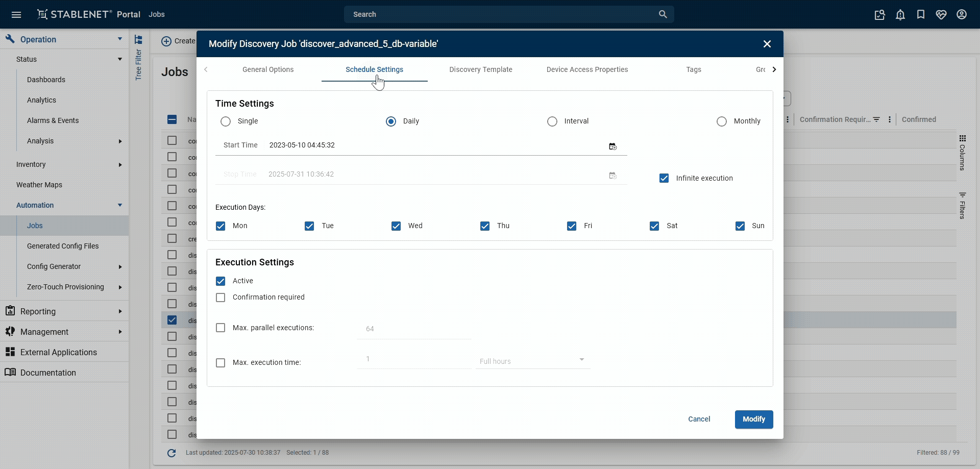980x469 pixels.
Task: Click the Create plus icon
Action: pos(166,41)
